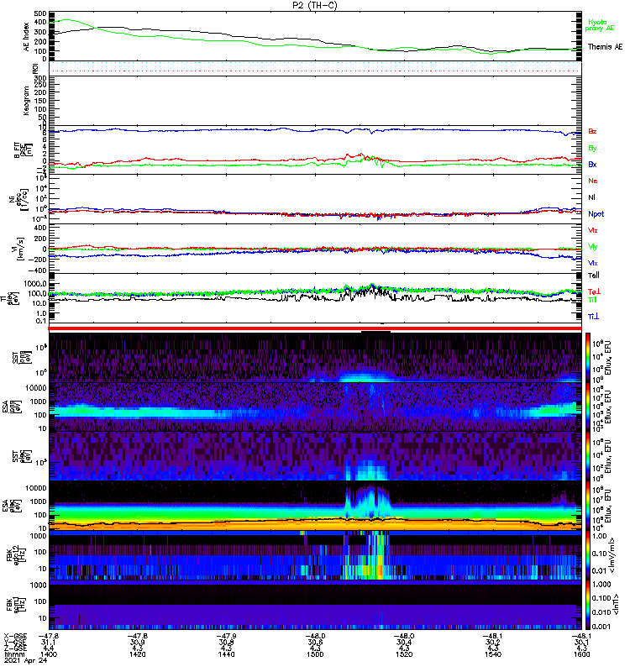This screenshot has height=672, width=630.
Task: Click the ESA ions Eflux color bar
Action: [x=588, y=407]
